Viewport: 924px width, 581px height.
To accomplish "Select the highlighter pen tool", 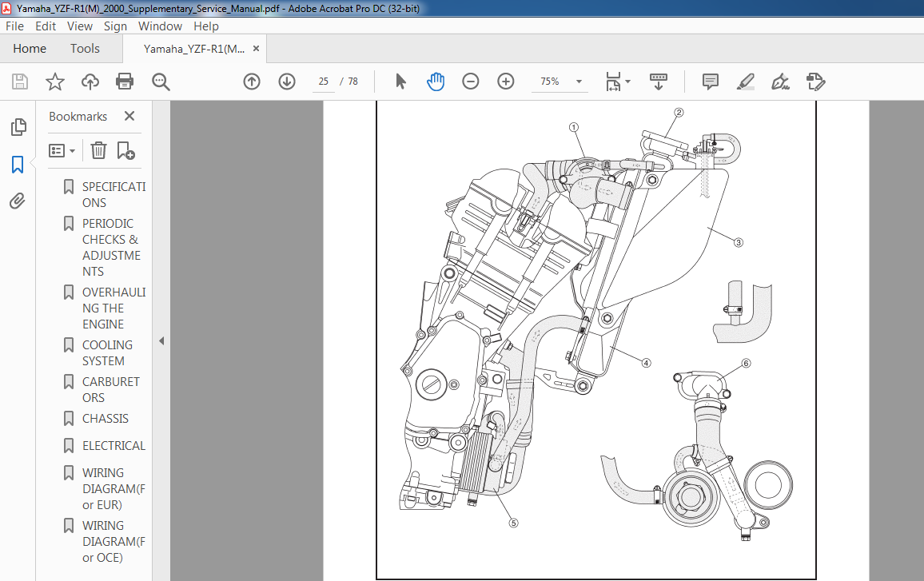I will pos(746,82).
